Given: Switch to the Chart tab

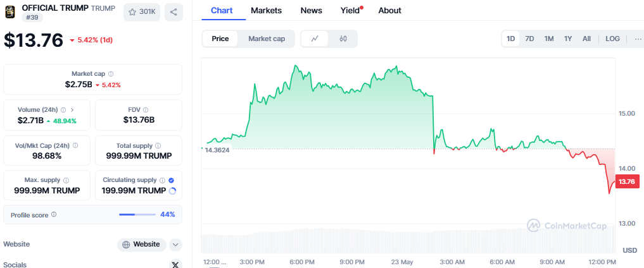Looking at the screenshot, I should point(222,11).
